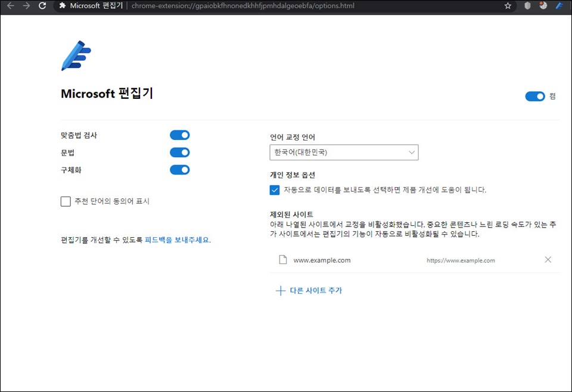Click the 구체화 label text
This screenshot has height=392, width=572.
tap(71, 170)
